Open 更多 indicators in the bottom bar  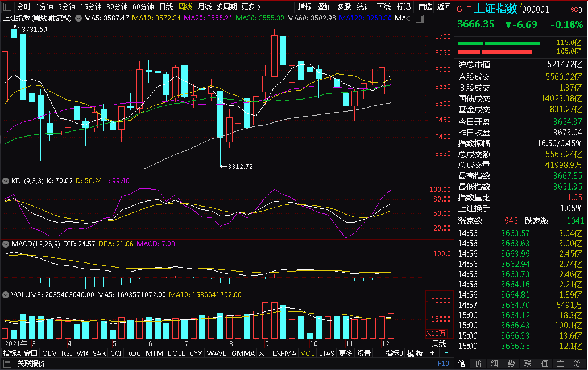[345, 353]
